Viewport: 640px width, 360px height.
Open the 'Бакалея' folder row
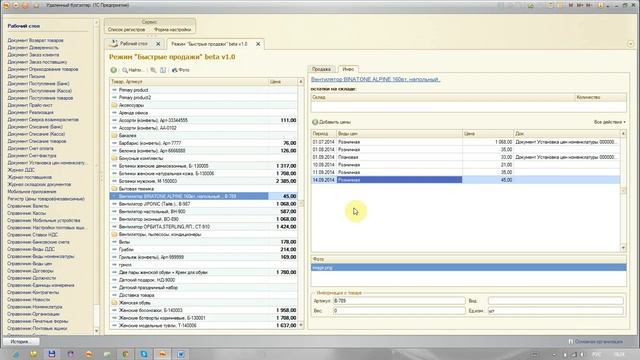(x=204, y=136)
